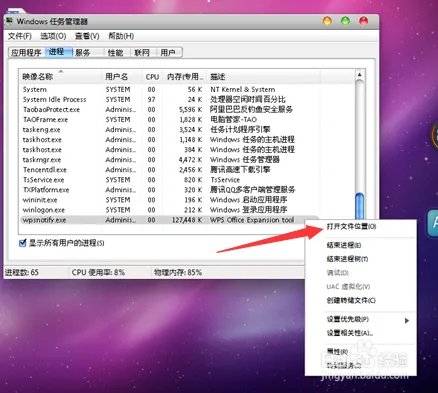This screenshot has width=438, height=393.
Task: Choose 属性(R) from context menu
Action: (x=337, y=352)
